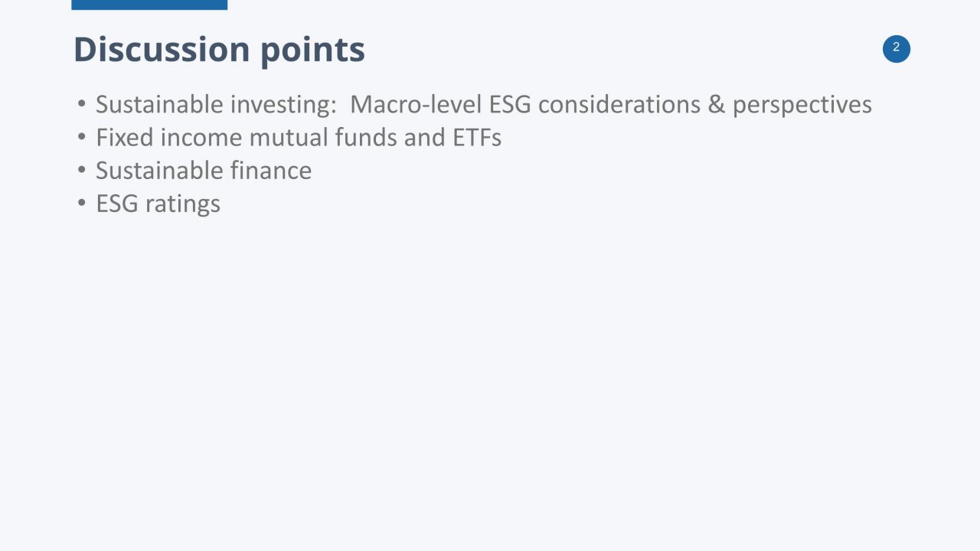Click the word "perspectives" in first bullet
The image size is (980, 551).
click(x=802, y=105)
